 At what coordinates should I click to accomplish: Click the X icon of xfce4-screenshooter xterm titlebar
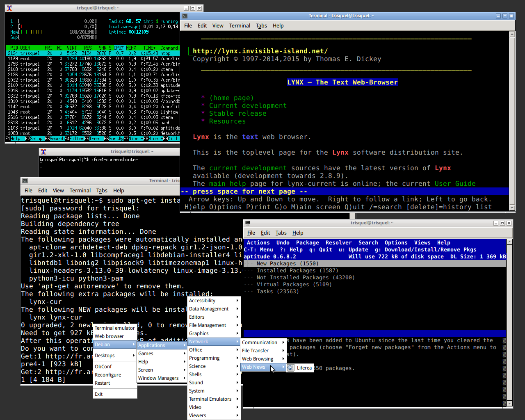click(x=43, y=151)
